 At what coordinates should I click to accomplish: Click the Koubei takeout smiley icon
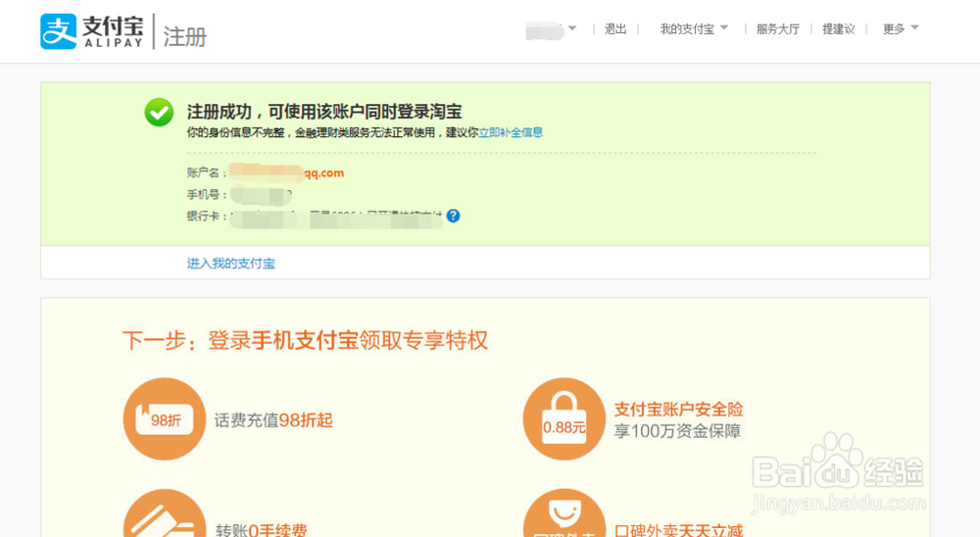click(x=563, y=513)
